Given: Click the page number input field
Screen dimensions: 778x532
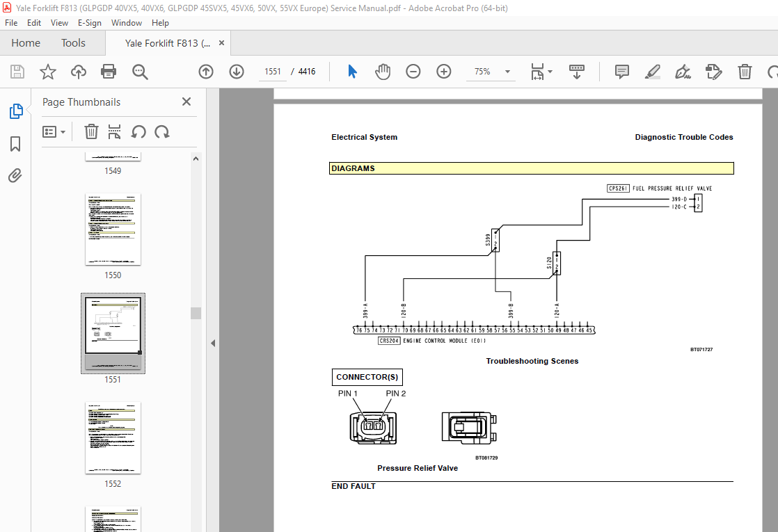Looking at the screenshot, I should 272,72.
